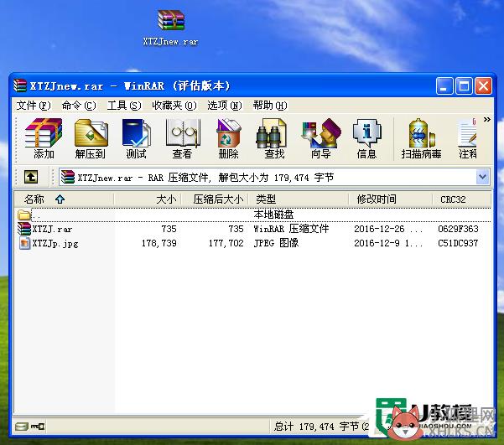Launch the 向导 (Wizard) toolbar icon

(x=321, y=138)
